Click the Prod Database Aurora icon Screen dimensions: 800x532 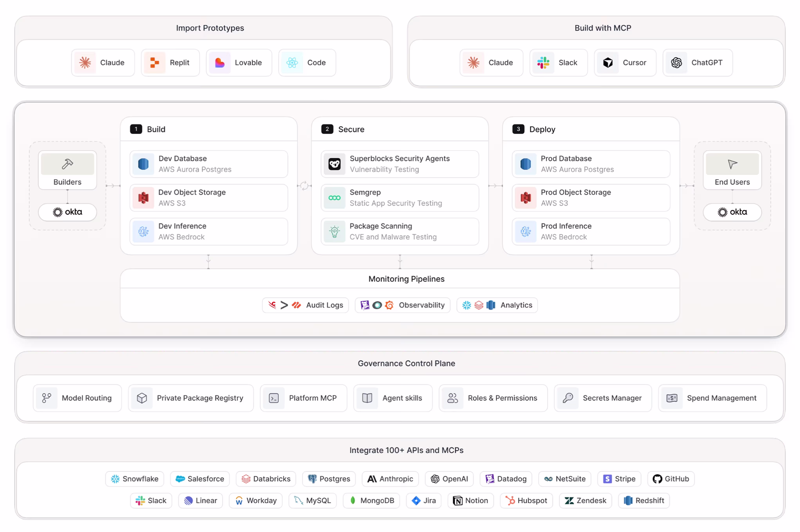click(526, 164)
